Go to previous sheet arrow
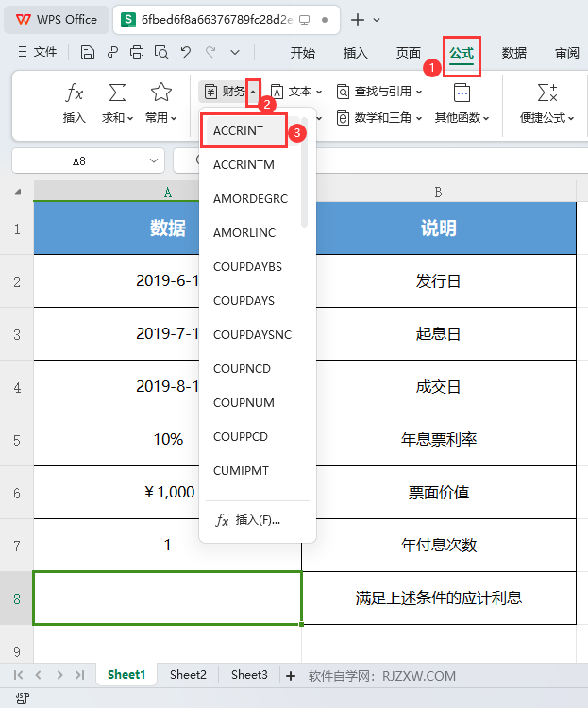The image size is (588, 708). coord(39,675)
